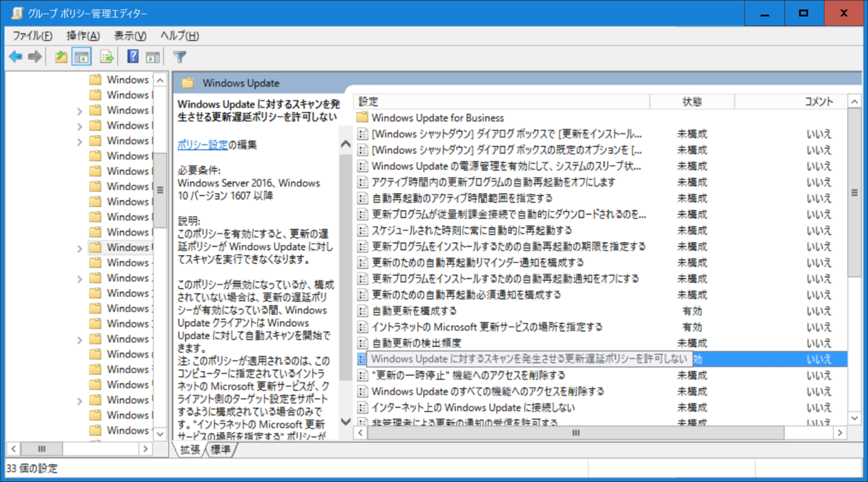This screenshot has width=868, height=482.
Task: Click the ポリシー設定 link
Action: (203, 145)
